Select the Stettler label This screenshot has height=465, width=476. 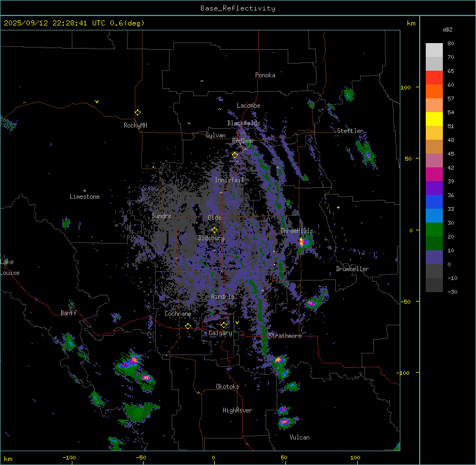350,131
